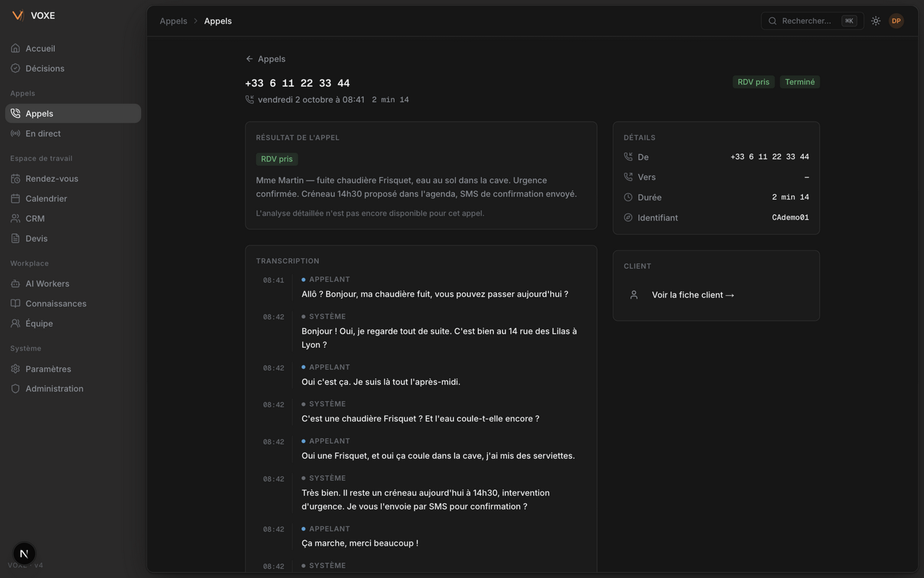
Task: Open Accueil via its home icon
Action: point(15,48)
